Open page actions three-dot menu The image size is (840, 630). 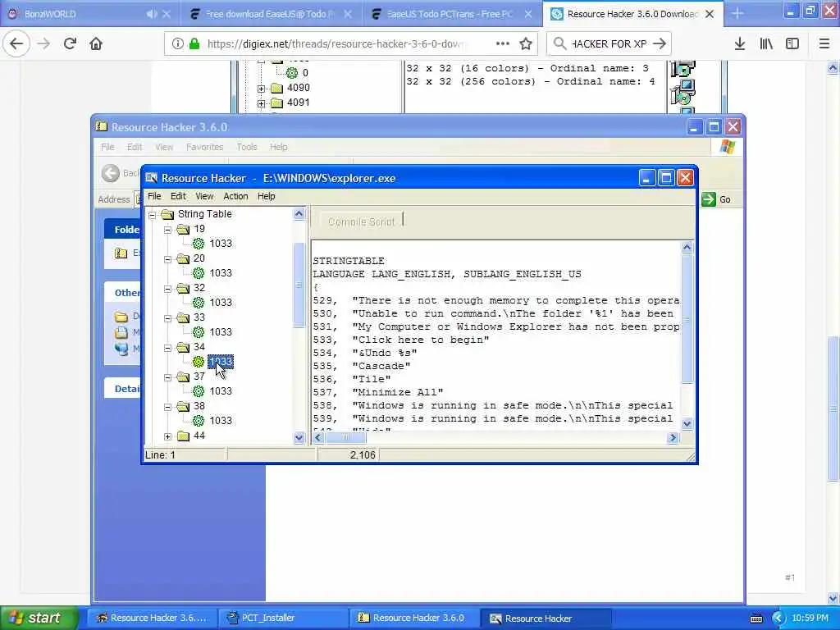503,43
